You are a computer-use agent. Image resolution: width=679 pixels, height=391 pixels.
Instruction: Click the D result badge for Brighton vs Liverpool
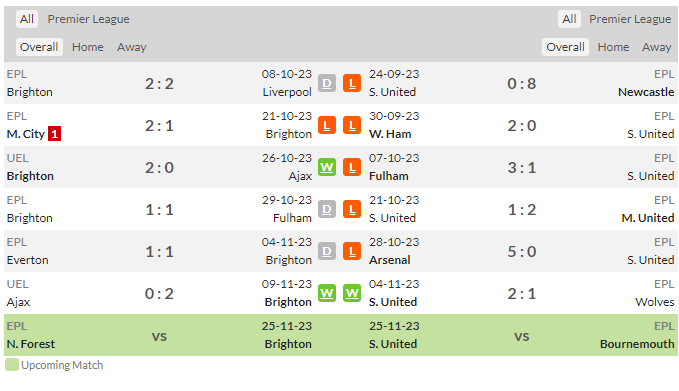point(327,84)
